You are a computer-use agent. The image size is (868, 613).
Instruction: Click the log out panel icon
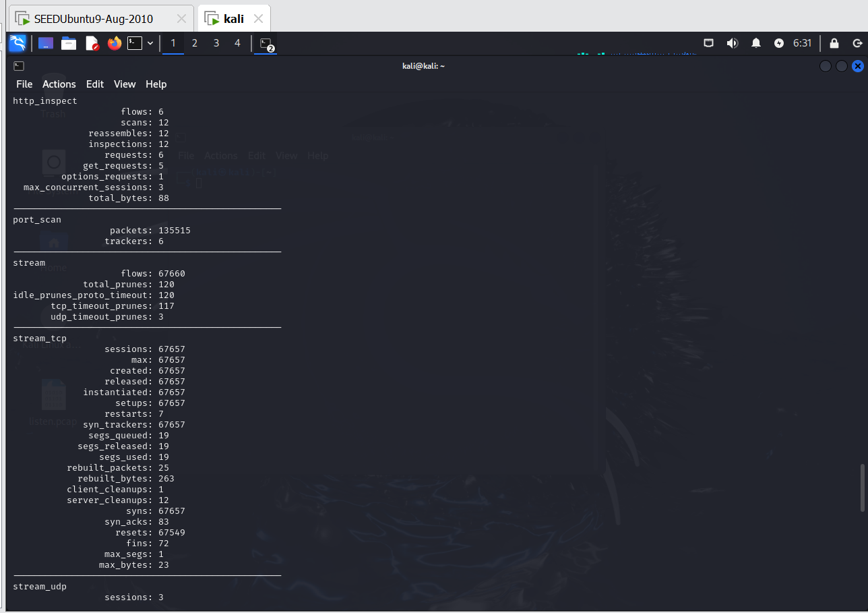pyautogui.click(x=857, y=43)
